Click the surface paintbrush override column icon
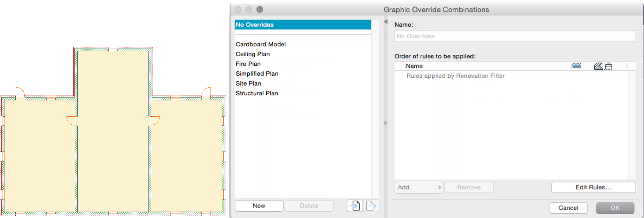The height and width of the screenshot is (218, 644). [x=608, y=66]
